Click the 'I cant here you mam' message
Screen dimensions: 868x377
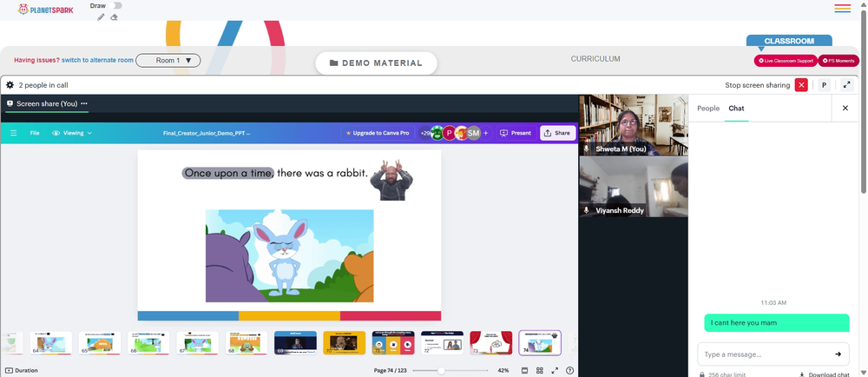click(x=777, y=323)
